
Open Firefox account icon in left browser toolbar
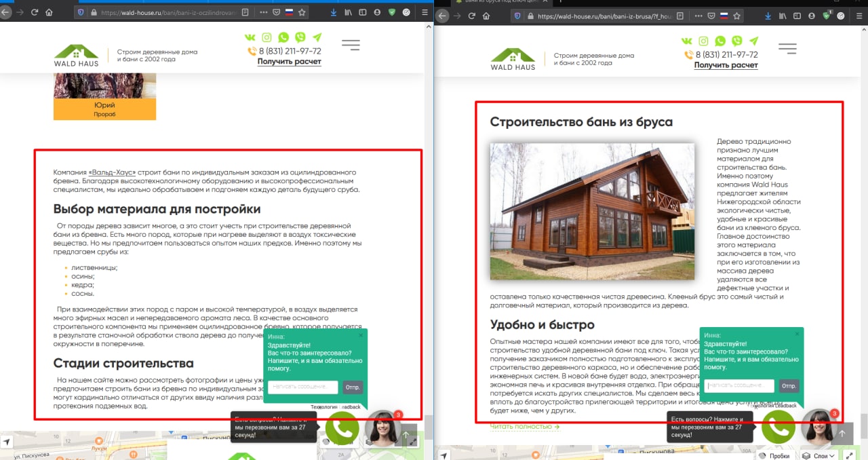(376, 12)
